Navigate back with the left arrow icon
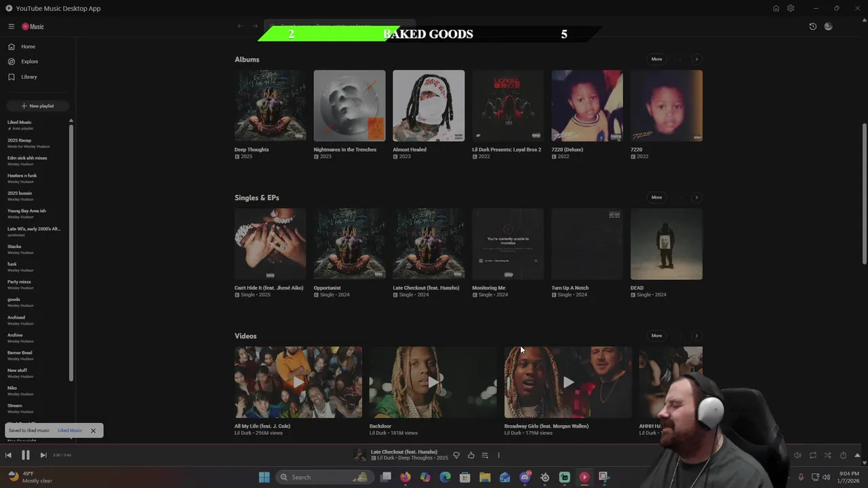The height and width of the screenshot is (488, 868). tap(240, 26)
